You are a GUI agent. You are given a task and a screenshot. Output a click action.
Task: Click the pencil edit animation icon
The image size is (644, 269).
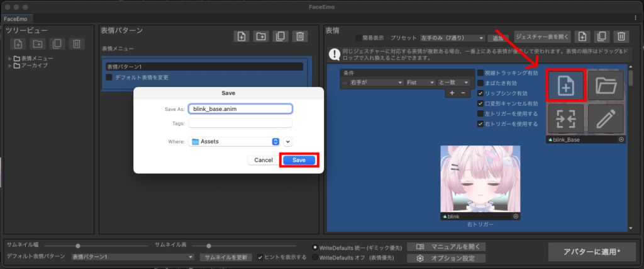point(606,119)
